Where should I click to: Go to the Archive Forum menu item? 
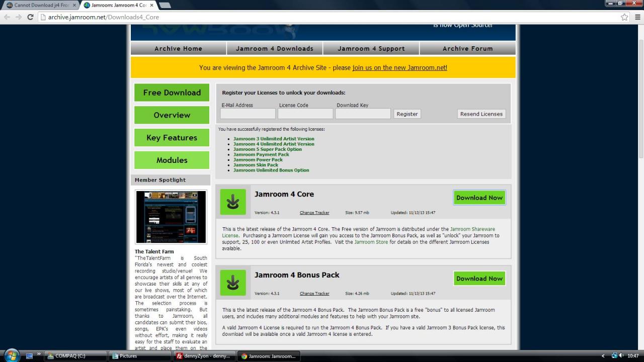pyautogui.click(x=467, y=48)
